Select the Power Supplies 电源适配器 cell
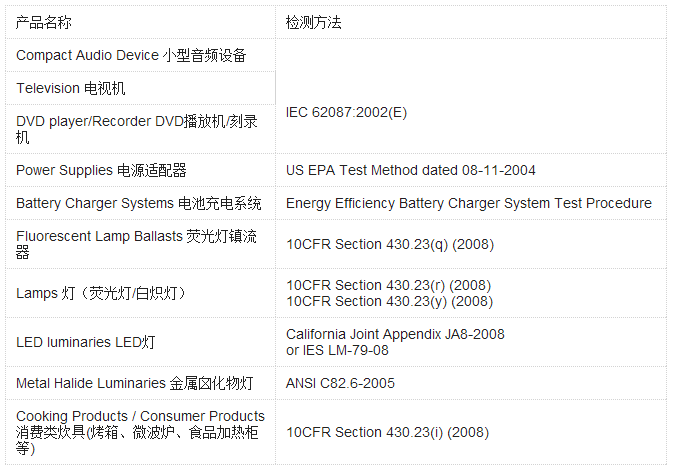675x475 pixels. click(101, 170)
